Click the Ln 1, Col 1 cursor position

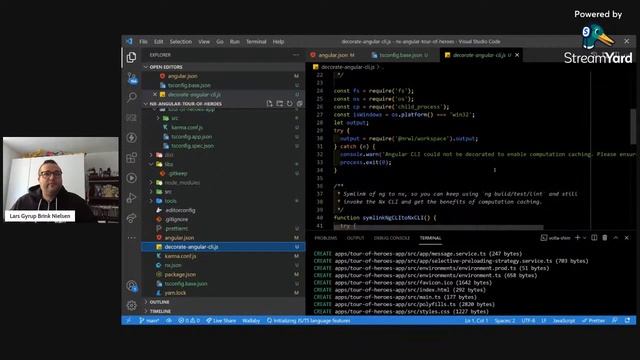click(476, 321)
